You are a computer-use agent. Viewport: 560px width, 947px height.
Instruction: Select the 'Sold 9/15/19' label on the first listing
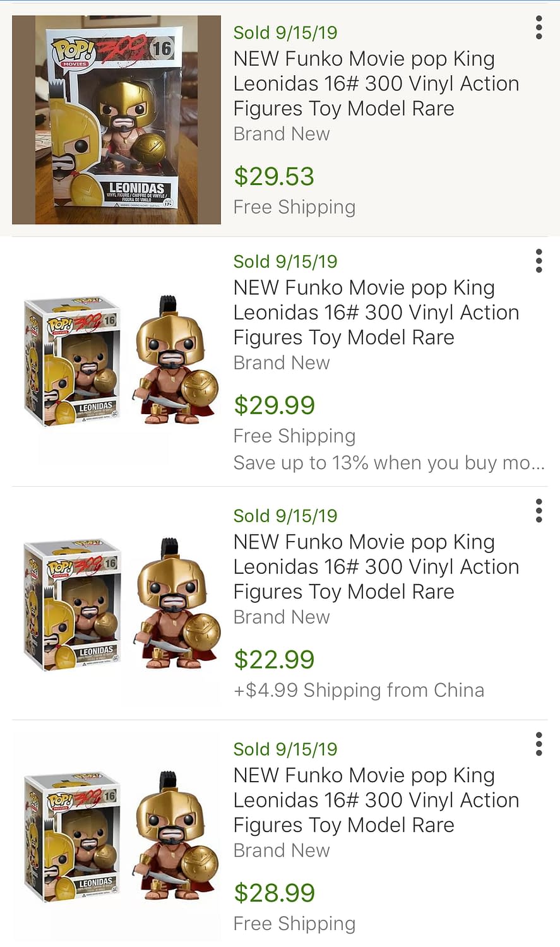(x=285, y=32)
